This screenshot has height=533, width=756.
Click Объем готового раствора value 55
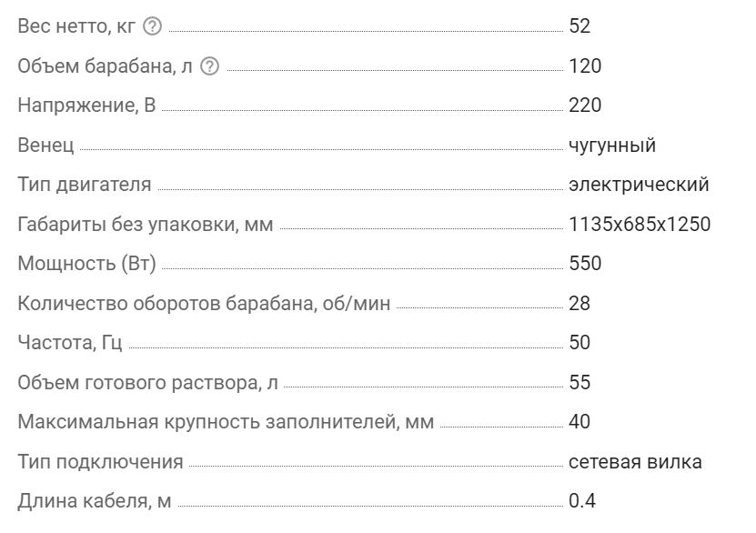pyautogui.click(x=580, y=383)
